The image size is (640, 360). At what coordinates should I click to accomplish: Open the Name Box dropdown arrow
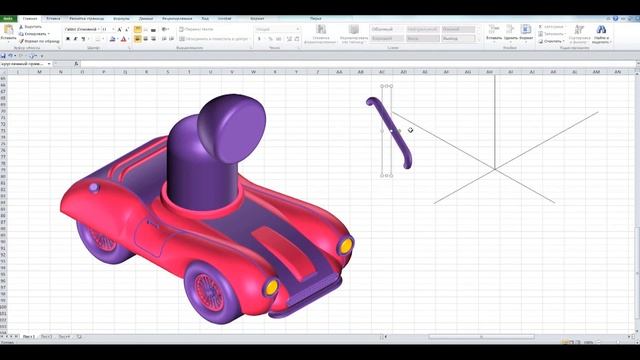tap(49, 64)
